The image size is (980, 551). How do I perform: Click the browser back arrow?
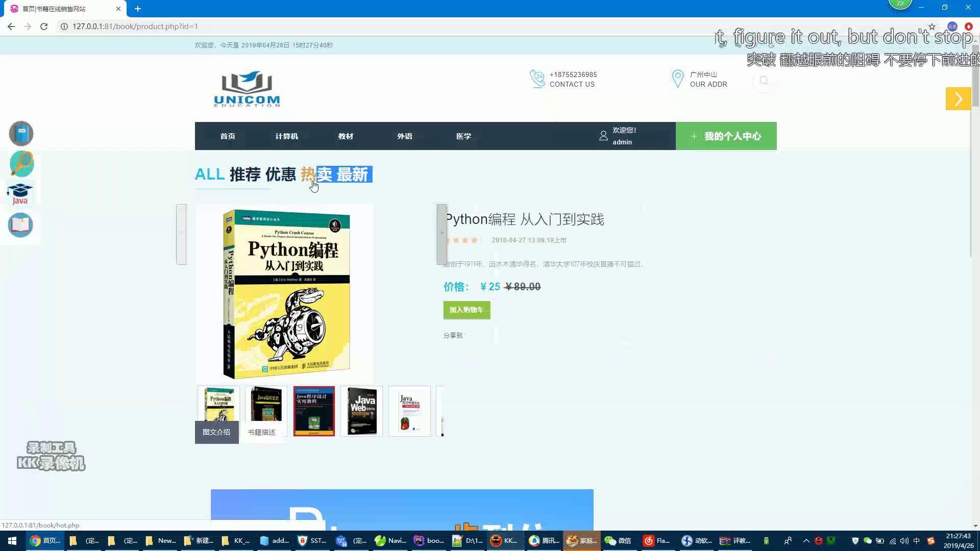[11, 27]
